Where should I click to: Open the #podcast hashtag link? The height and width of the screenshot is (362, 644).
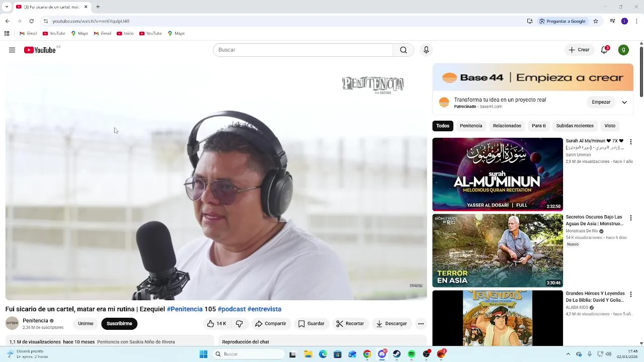[231, 309]
